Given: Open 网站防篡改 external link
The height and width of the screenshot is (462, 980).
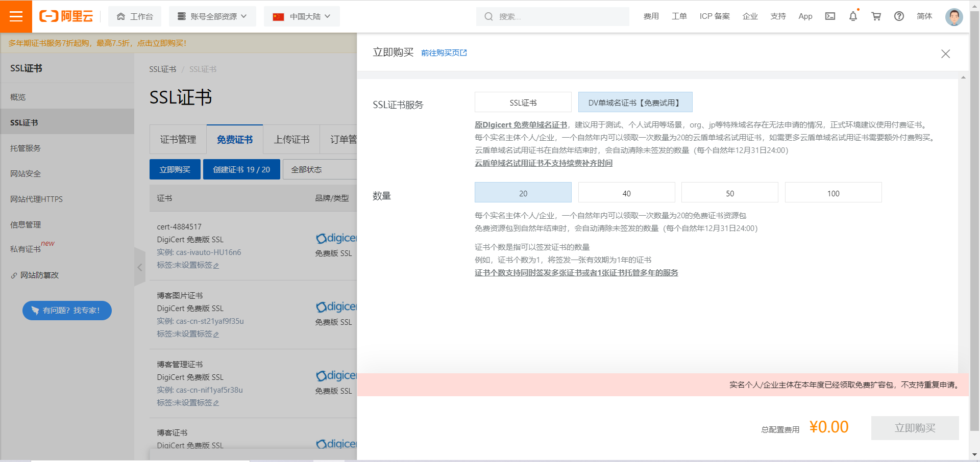Looking at the screenshot, I should [67, 275].
